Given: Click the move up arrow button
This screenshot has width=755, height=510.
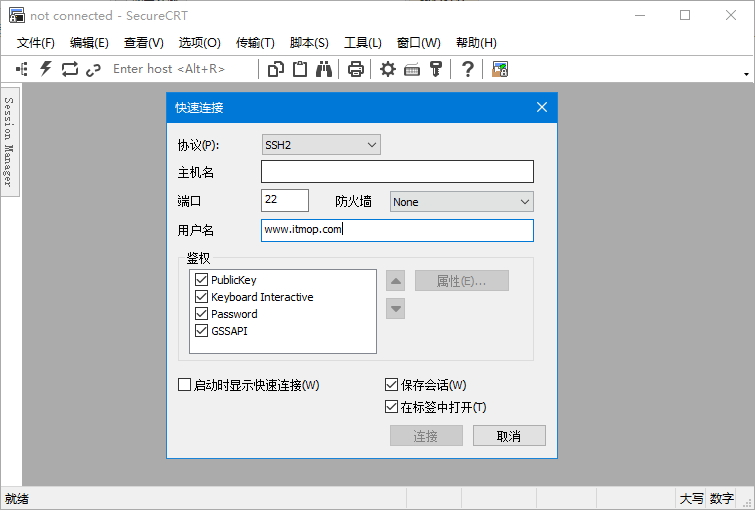Looking at the screenshot, I should coord(395,281).
